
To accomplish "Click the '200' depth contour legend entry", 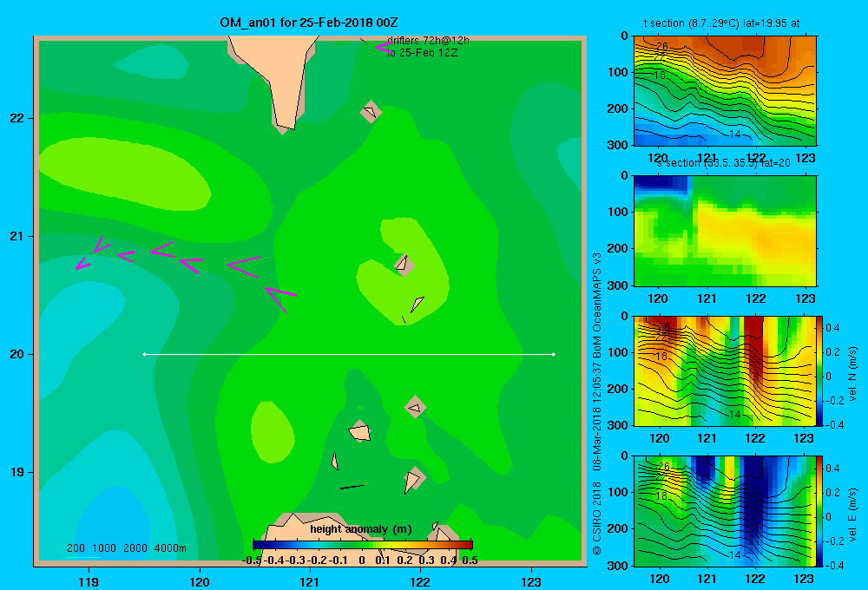I will [76, 548].
